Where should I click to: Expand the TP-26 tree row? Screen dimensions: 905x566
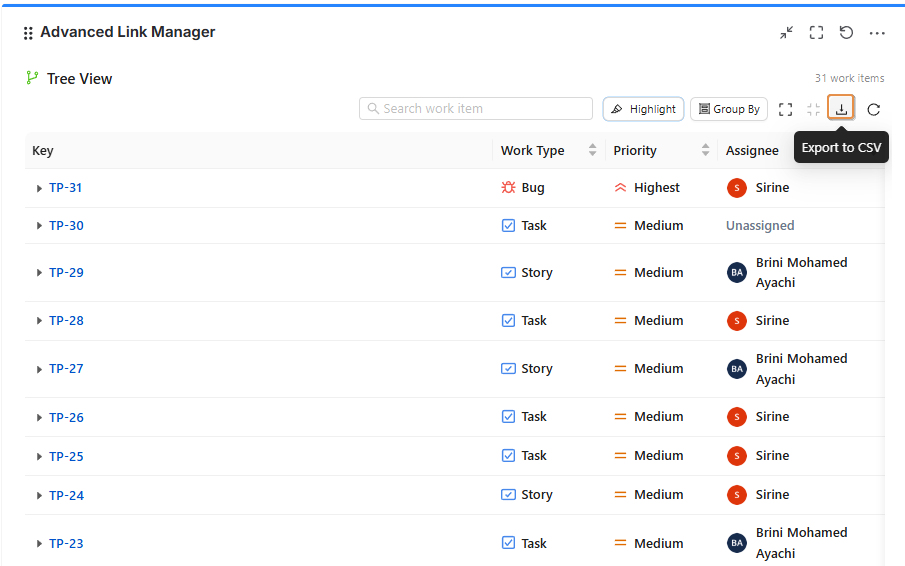(x=39, y=418)
